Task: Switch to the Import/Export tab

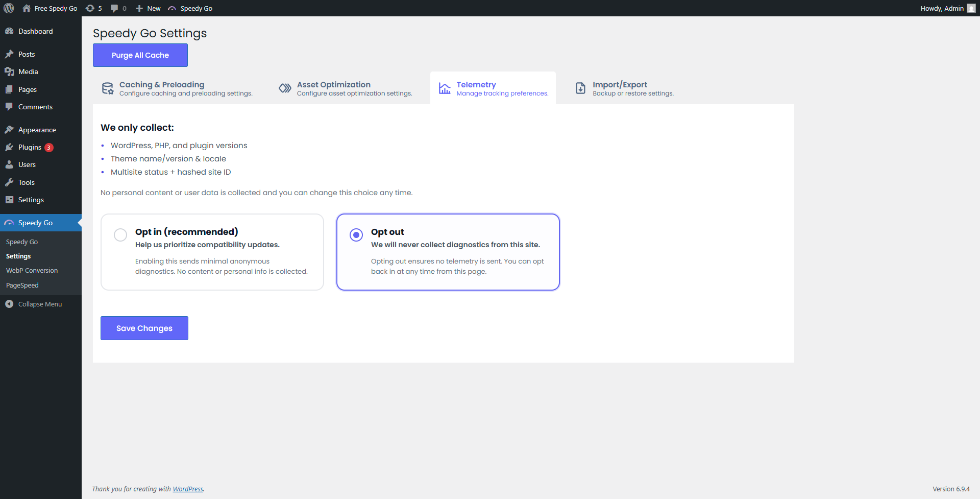Action: tap(625, 88)
